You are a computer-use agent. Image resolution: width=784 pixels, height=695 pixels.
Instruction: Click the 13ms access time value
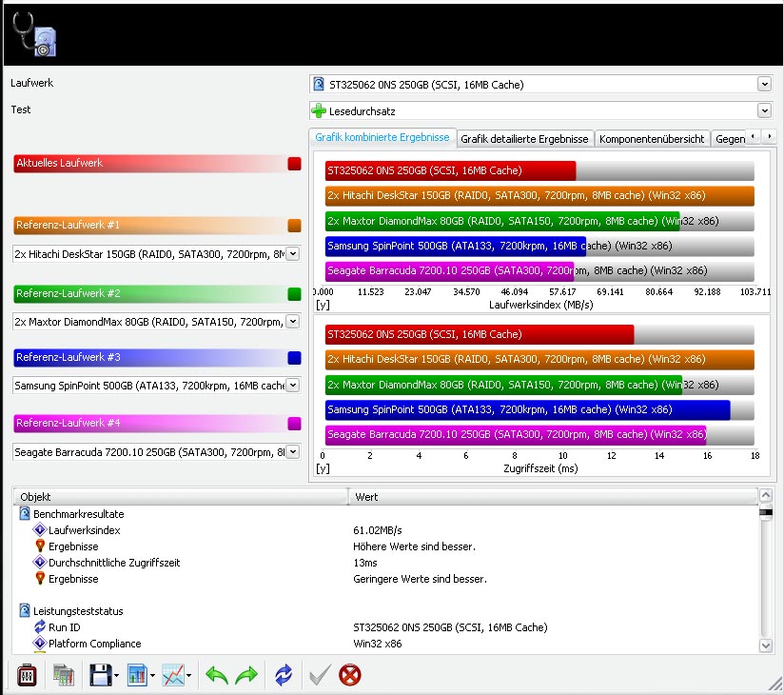click(x=365, y=563)
